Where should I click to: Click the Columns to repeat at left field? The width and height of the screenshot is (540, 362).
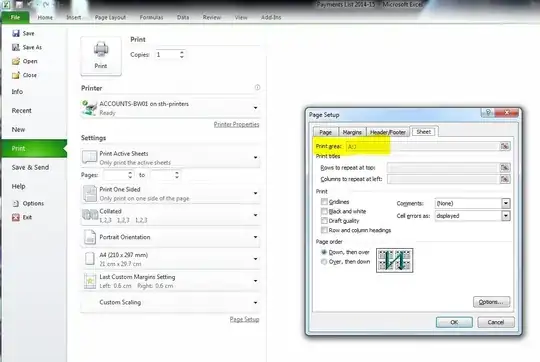pyautogui.click(x=443, y=179)
